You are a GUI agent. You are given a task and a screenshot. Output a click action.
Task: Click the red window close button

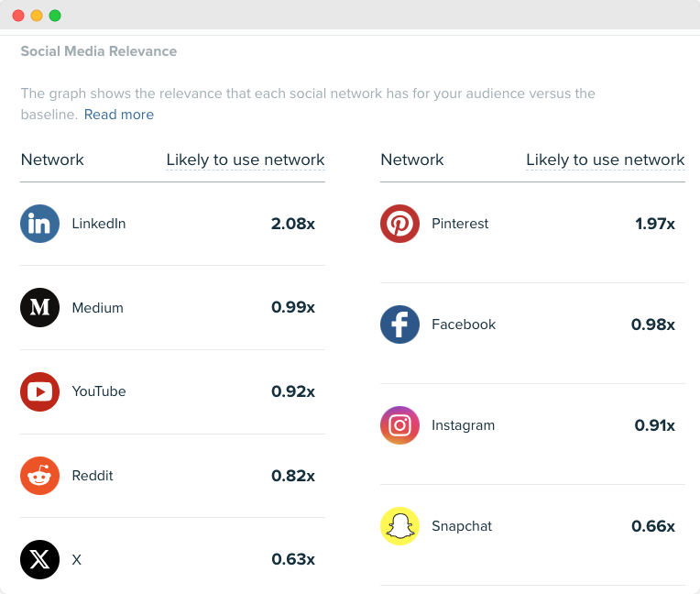tap(18, 16)
